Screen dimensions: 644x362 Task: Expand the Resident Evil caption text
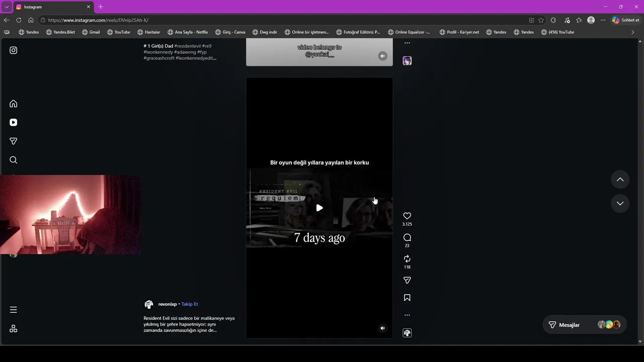click(x=189, y=324)
